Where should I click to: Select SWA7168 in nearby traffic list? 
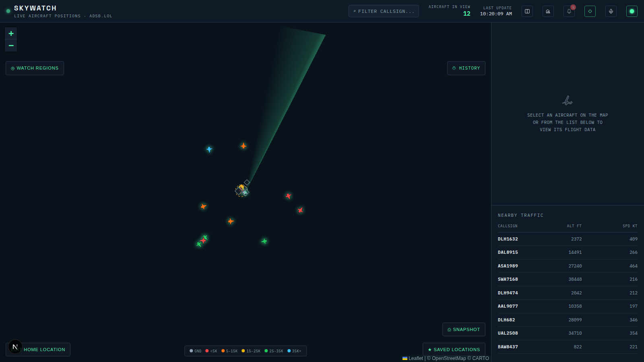(568, 279)
